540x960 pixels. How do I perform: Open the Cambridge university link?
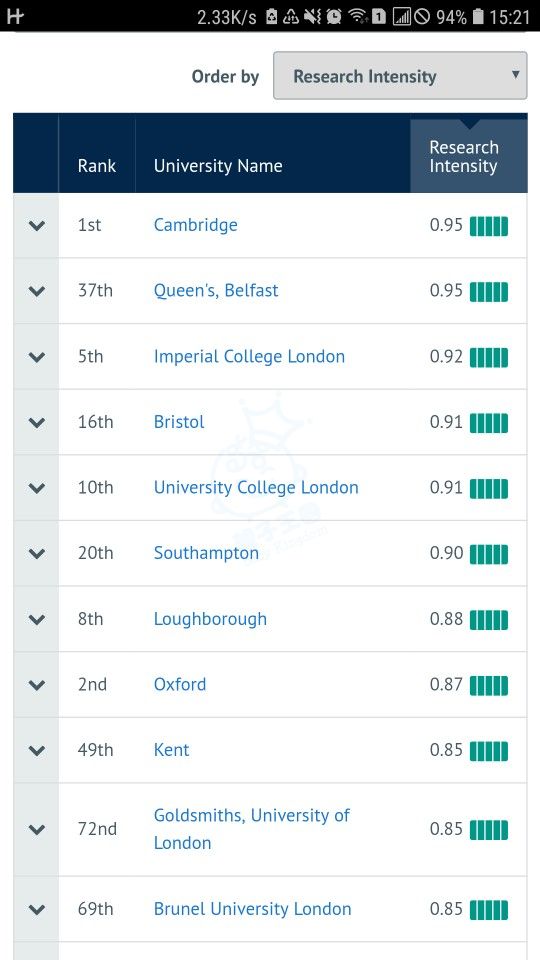tap(195, 225)
